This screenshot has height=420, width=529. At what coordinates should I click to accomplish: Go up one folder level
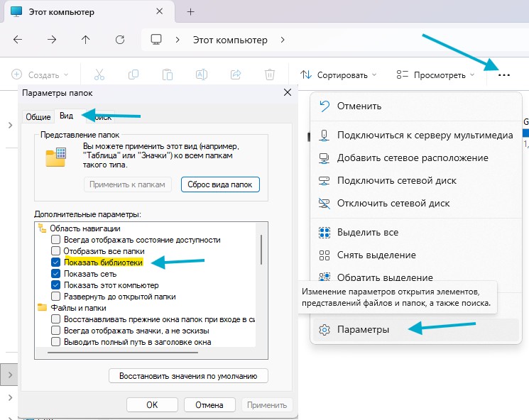[x=86, y=40]
